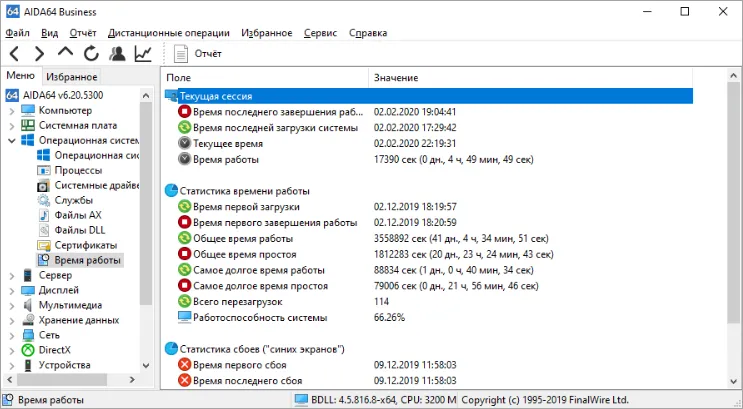The width and height of the screenshot is (743, 409).
Task: Collapse the Операционная система tree node
Action: (12, 141)
